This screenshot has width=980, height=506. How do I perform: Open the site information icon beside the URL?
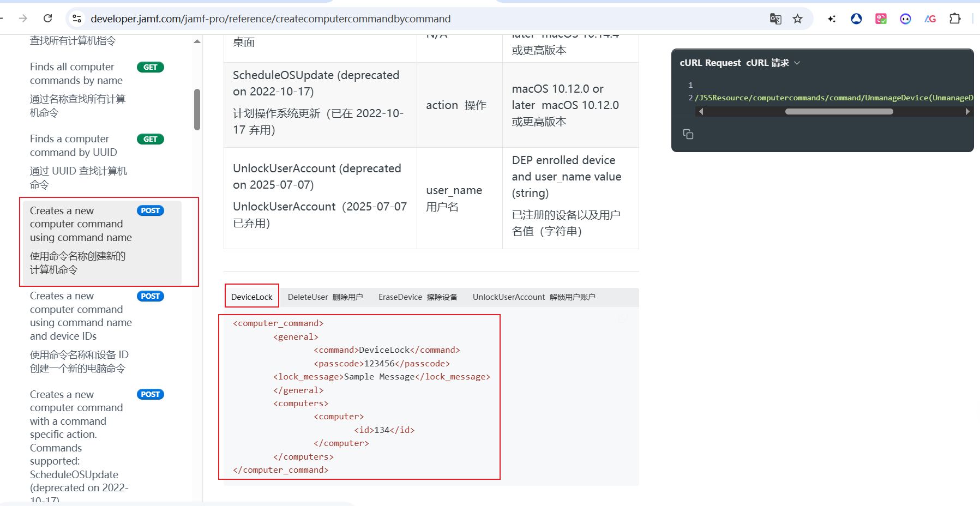click(77, 19)
